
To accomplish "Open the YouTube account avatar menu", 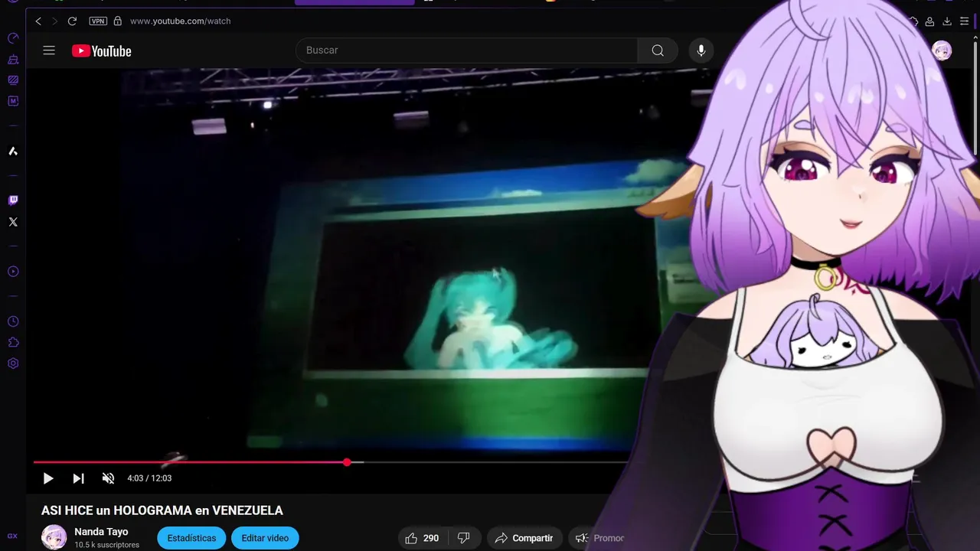I will 942,51.
